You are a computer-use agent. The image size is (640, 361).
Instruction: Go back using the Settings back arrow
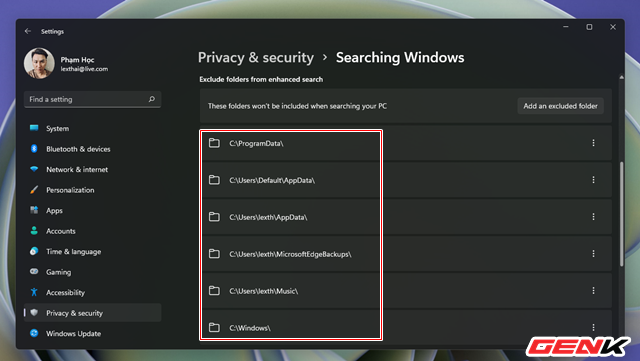(28, 31)
